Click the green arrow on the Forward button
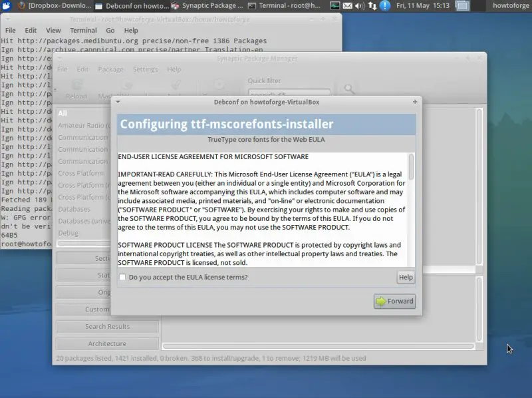Screen dimensions: 532x398 point(380,301)
